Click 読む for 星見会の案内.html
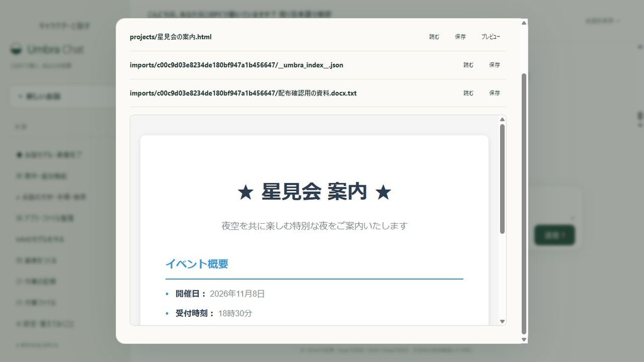The height and width of the screenshot is (362, 644). click(434, 37)
